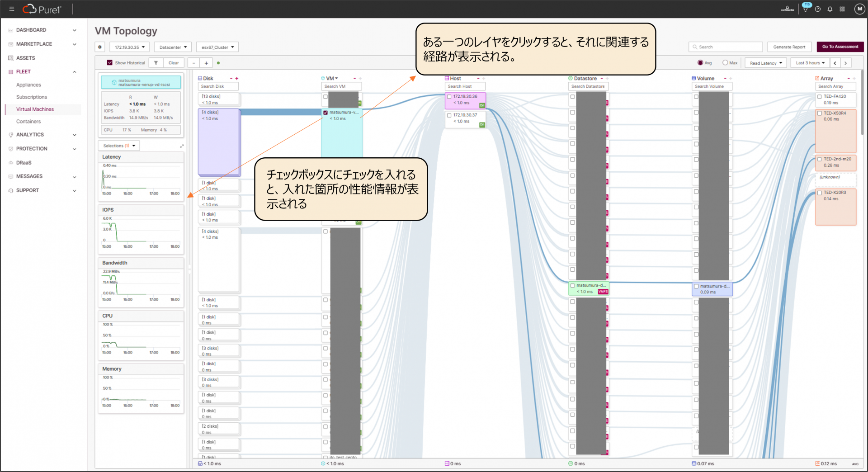Image resolution: width=868 pixels, height=472 pixels.
Task: Click the Go To Assessment button
Action: [x=840, y=47]
